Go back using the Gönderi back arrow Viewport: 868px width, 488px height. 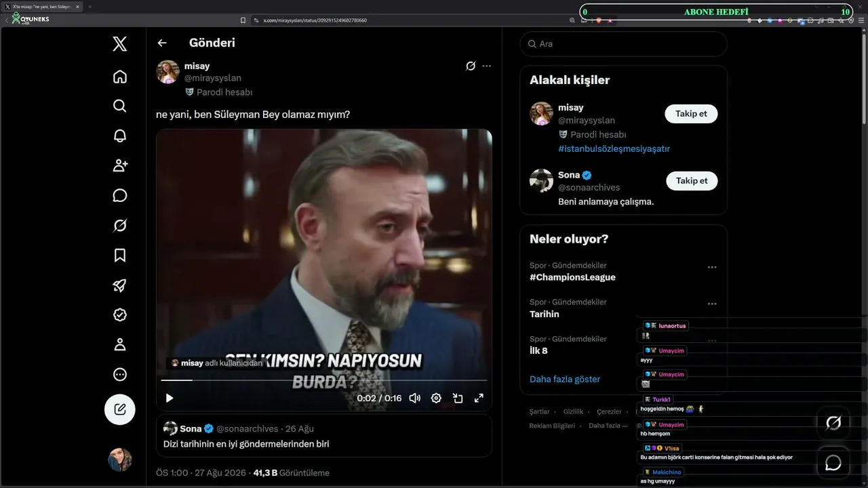162,43
